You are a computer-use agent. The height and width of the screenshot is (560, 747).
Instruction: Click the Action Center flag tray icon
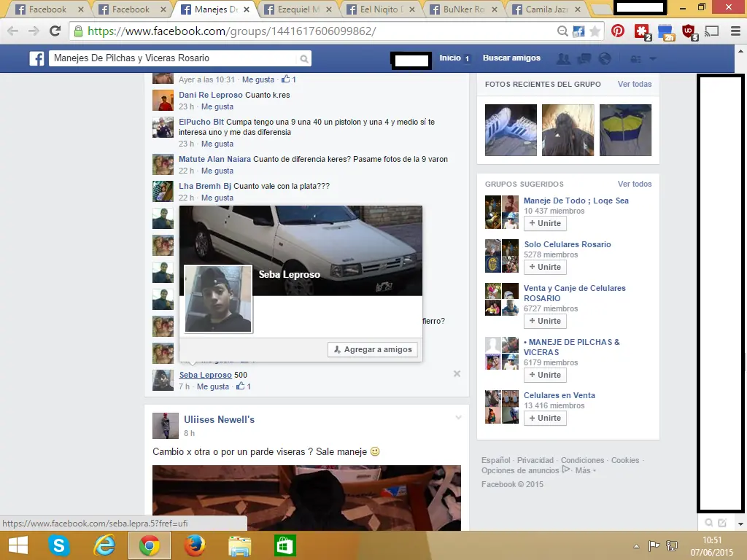[654, 545]
